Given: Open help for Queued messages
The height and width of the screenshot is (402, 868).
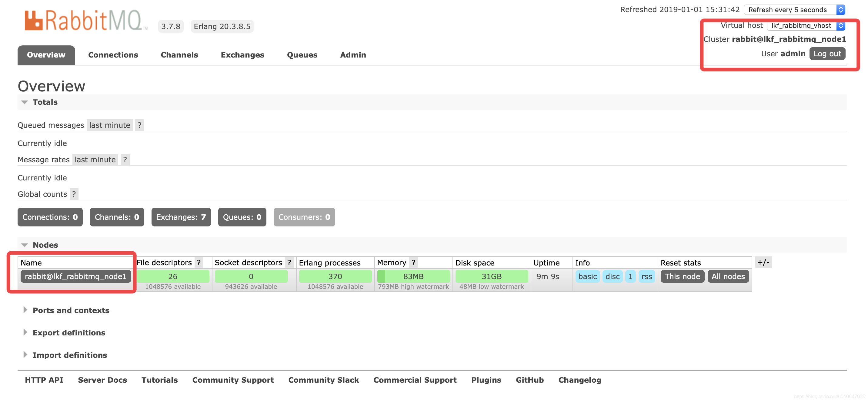Looking at the screenshot, I should coord(139,125).
